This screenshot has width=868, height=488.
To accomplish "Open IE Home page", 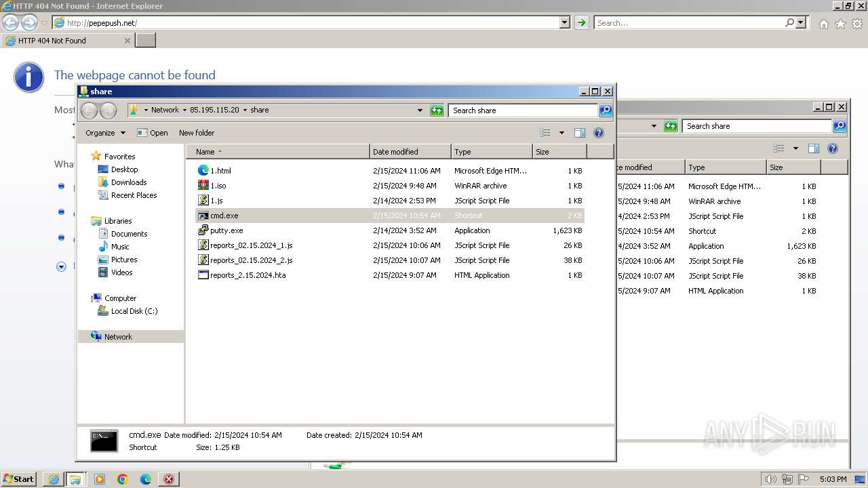I will tap(823, 24).
